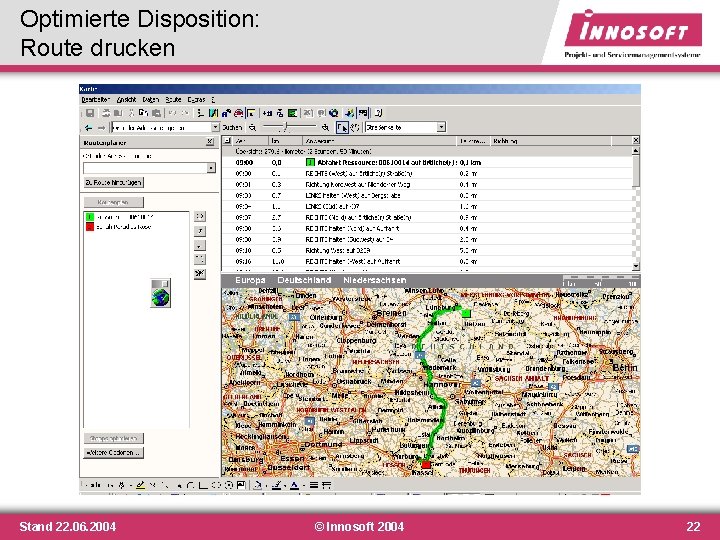This screenshot has width=720, height=540.
Task: Select the 09:16 direction row
Action: tap(427, 262)
